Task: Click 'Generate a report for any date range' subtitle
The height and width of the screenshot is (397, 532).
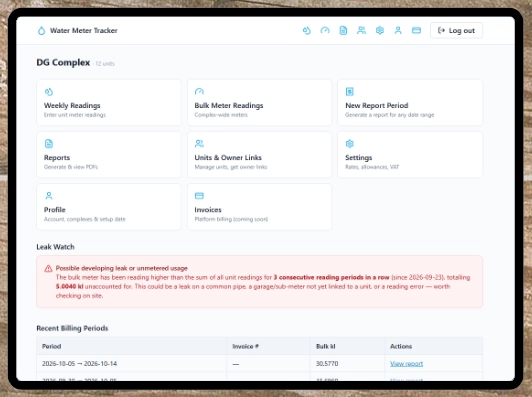Action: [x=390, y=115]
